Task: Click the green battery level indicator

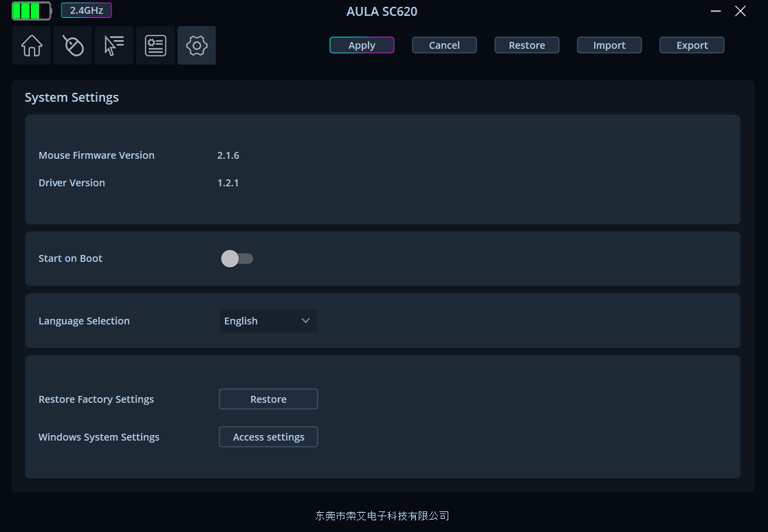Action: pyautogui.click(x=32, y=11)
